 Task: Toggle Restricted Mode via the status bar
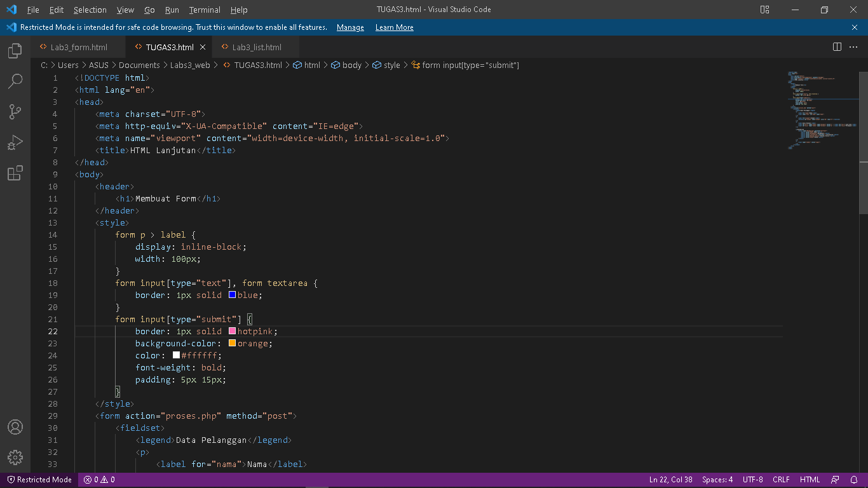point(38,480)
